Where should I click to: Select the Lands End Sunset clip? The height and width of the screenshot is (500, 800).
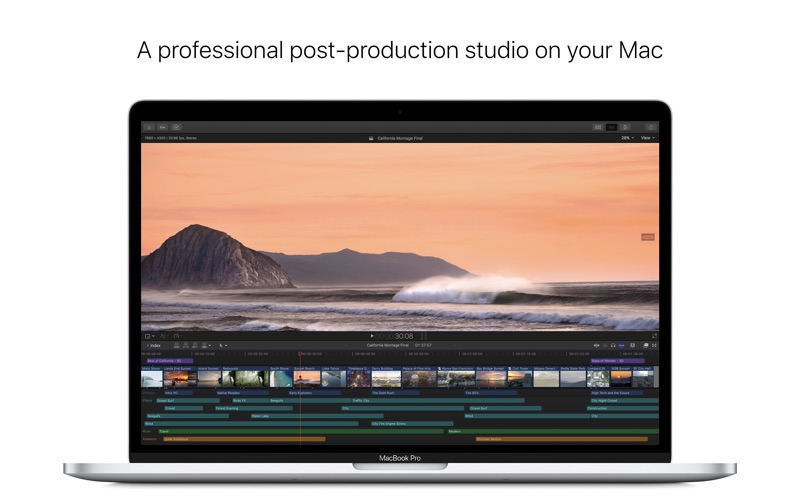tap(180, 377)
